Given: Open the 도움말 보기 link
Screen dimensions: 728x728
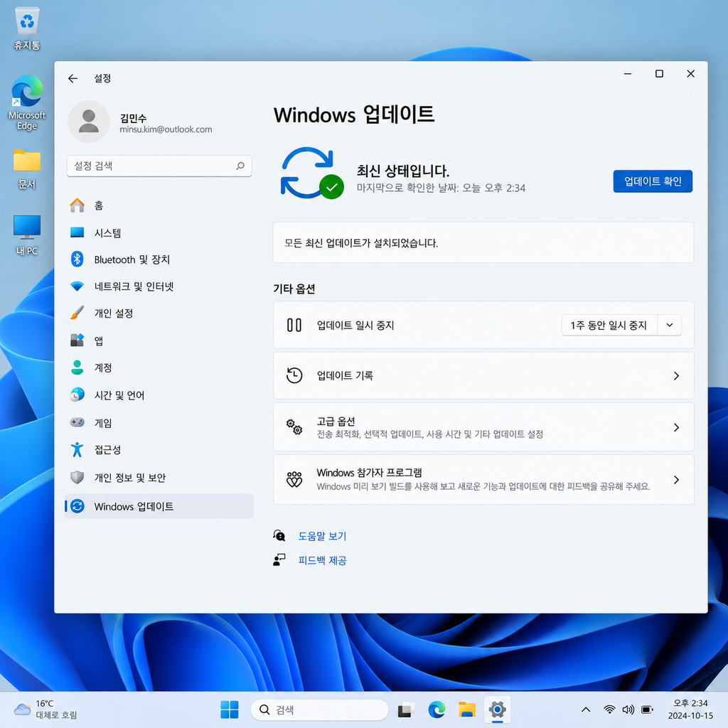Looking at the screenshot, I should 322,536.
